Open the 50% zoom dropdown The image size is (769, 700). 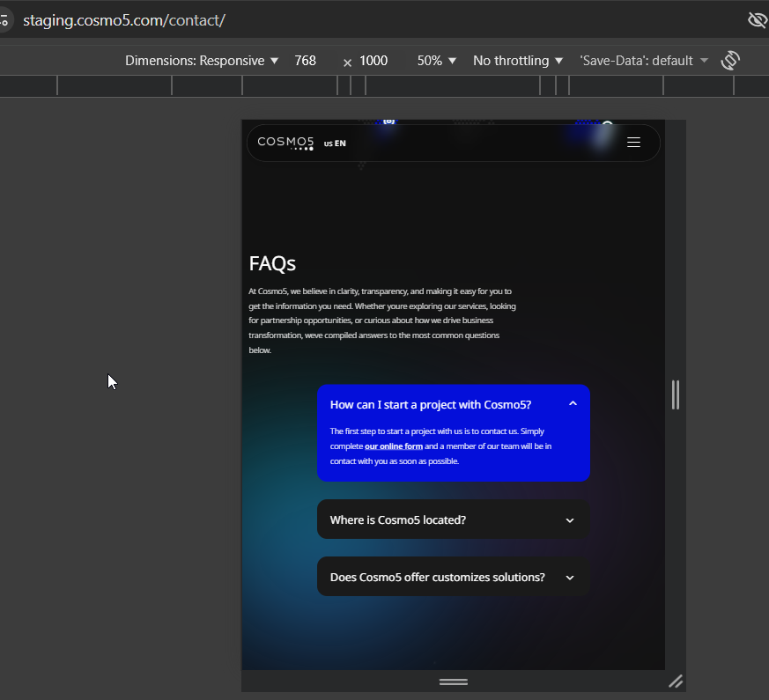[x=437, y=60]
